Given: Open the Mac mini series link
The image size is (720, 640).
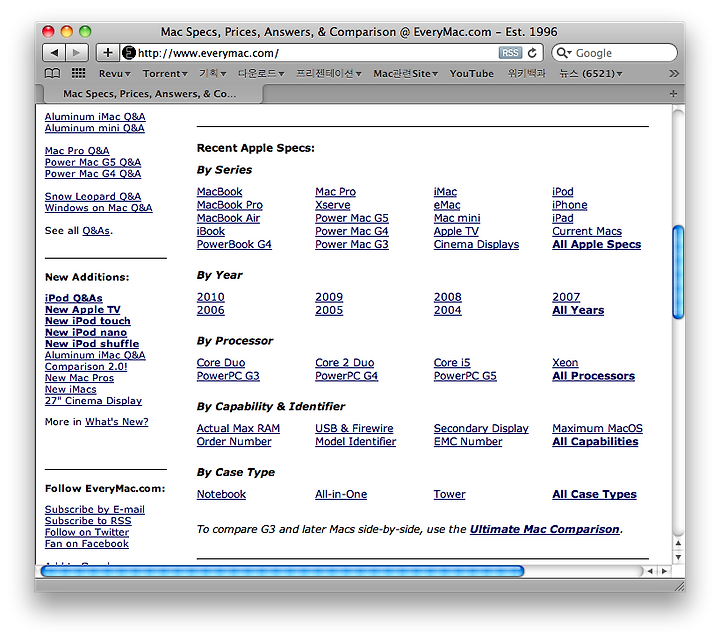Looking at the screenshot, I should coord(457,218).
